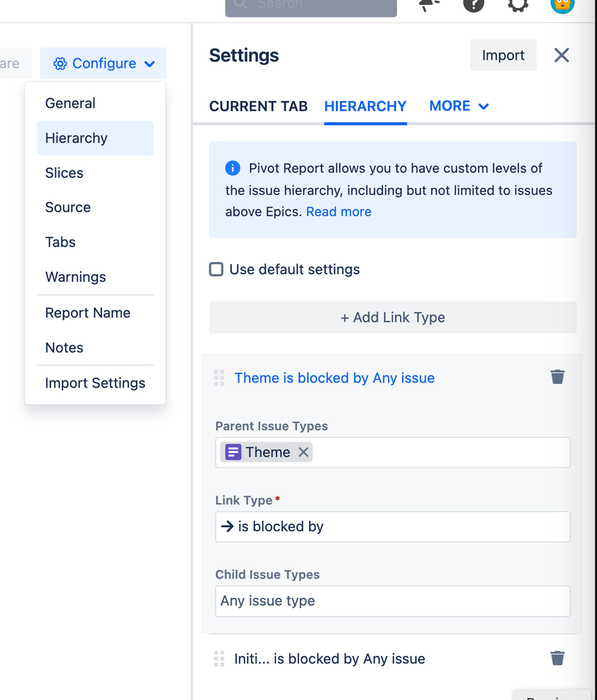The image size is (597, 700).
Task: Collapse Theme is blocked by Any issue
Action: pyautogui.click(x=334, y=378)
